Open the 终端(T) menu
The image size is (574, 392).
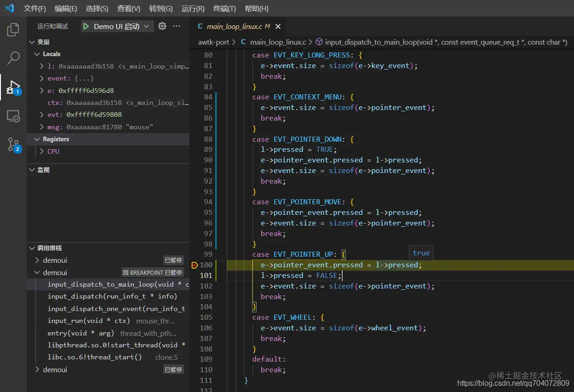pyautogui.click(x=224, y=9)
